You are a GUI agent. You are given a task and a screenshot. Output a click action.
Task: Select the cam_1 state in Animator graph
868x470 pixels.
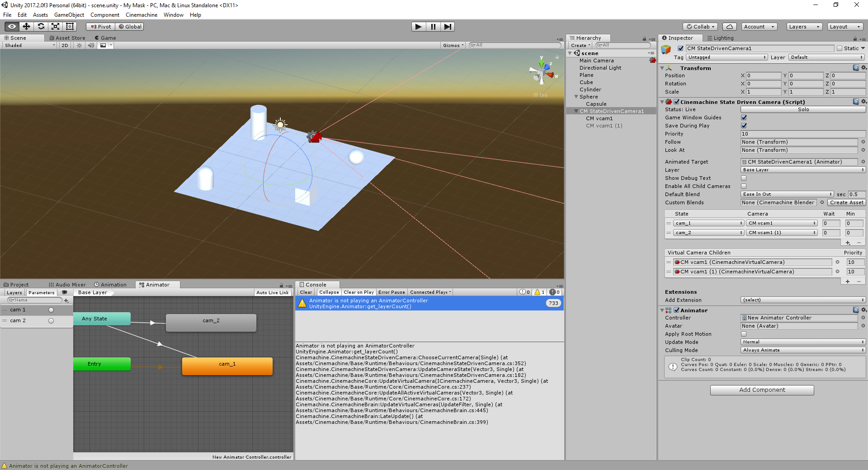click(227, 364)
